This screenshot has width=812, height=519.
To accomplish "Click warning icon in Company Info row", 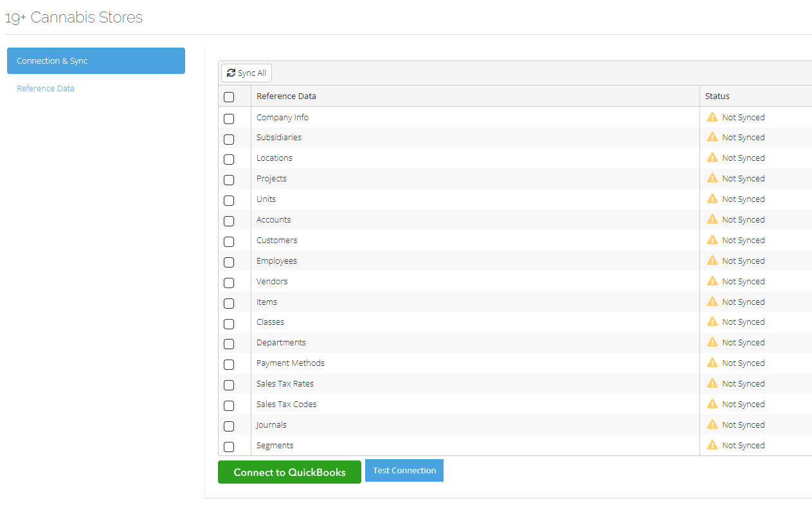I will pos(712,117).
